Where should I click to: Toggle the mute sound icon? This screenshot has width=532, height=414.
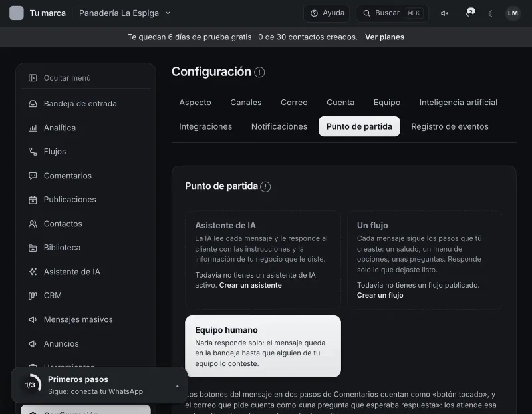coord(444,13)
